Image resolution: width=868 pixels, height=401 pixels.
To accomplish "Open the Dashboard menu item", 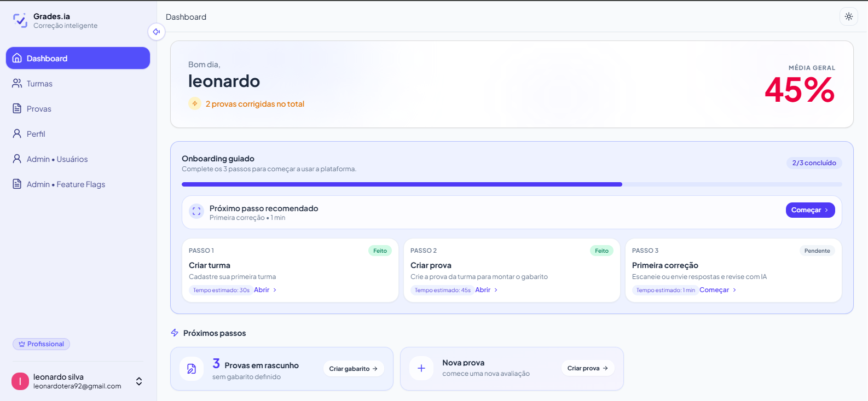I will click(78, 58).
